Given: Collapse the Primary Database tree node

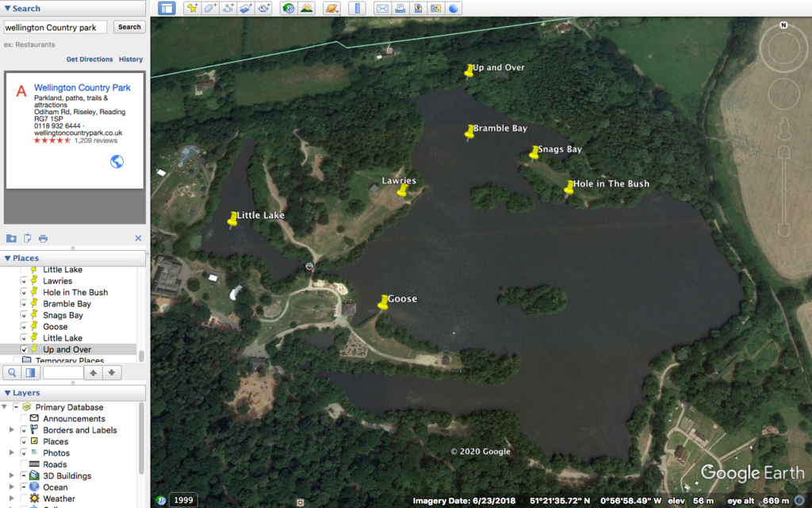Looking at the screenshot, I should (5, 407).
